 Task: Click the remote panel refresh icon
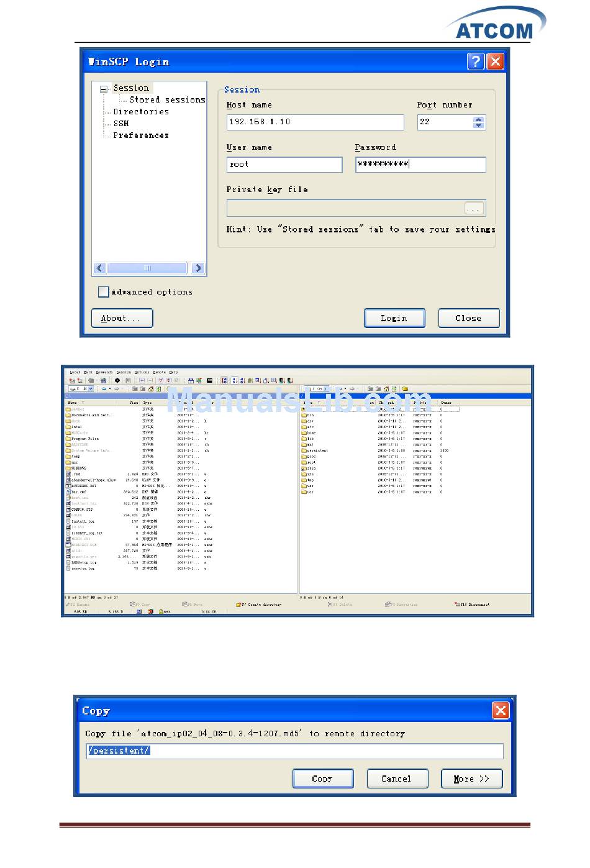coord(394,389)
